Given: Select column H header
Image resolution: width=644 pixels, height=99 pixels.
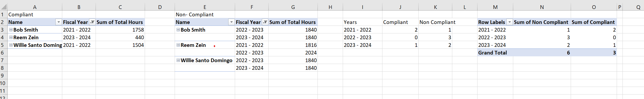Looking at the screenshot, I should (330, 7).
